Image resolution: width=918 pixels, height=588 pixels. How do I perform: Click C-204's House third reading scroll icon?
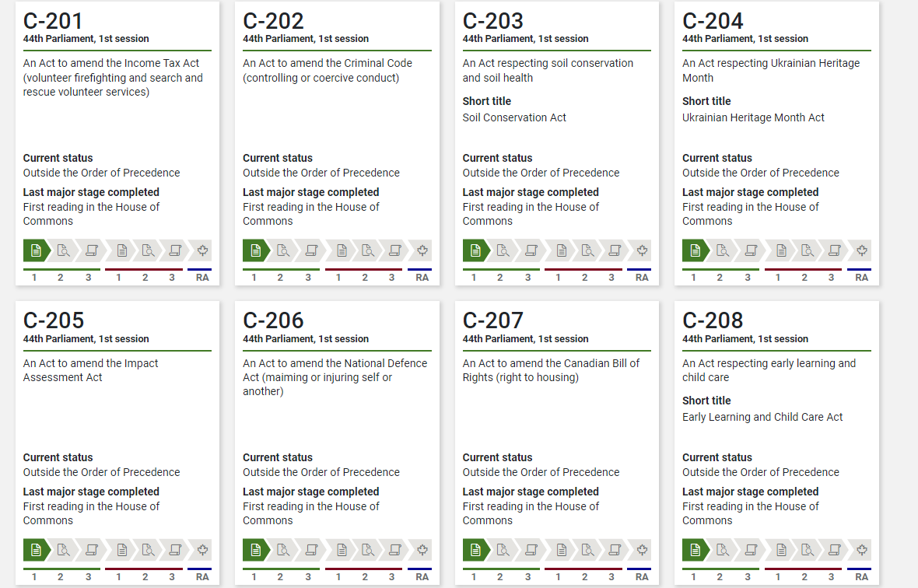tap(752, 250)
